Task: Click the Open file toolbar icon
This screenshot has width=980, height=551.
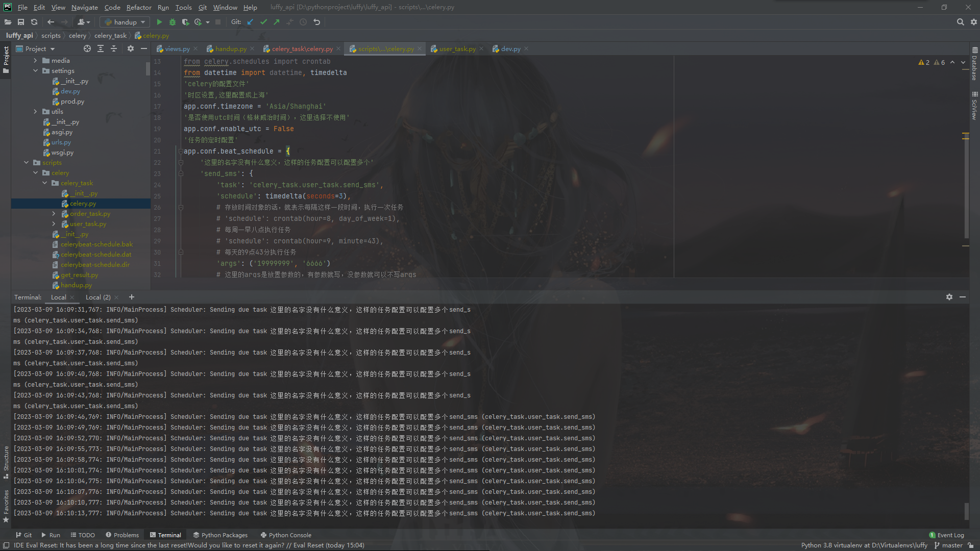Action: [8, 22]
